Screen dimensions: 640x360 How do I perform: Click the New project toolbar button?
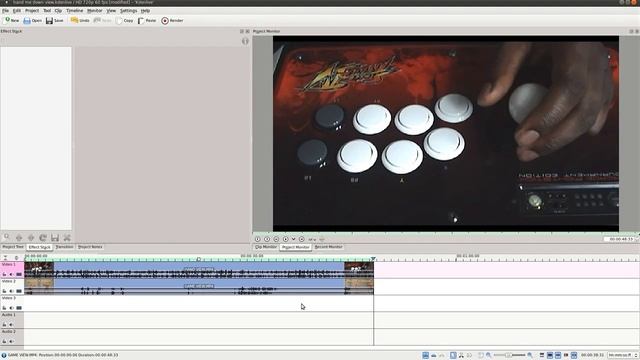point(11,20)
